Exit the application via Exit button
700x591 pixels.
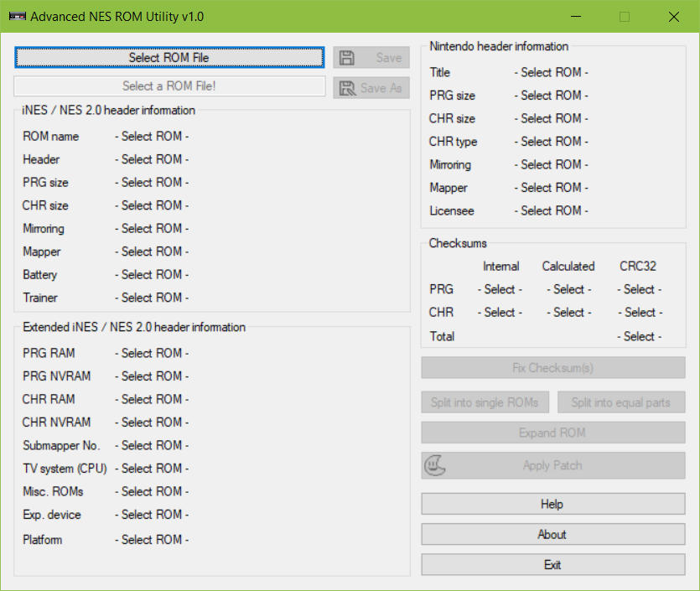point(552,565)
